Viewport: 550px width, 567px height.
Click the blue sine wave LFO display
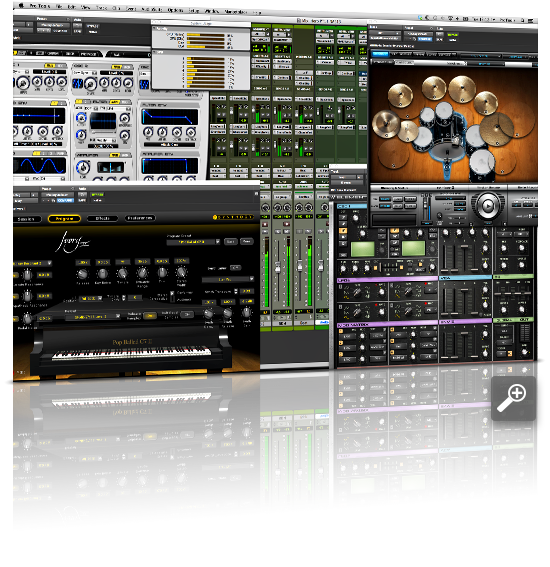[40, 166]
